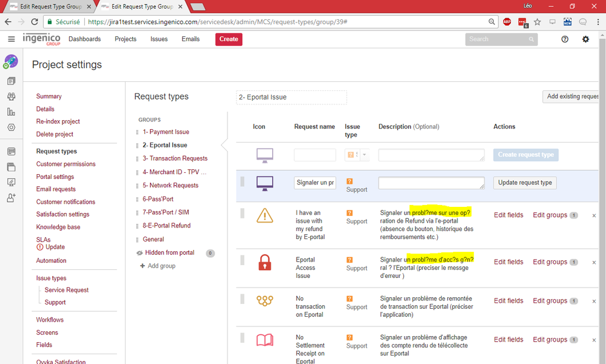The image size is (606, 364).
Task: Click the hidden-from-portal eye icon
Action: [x=140, y=253]
